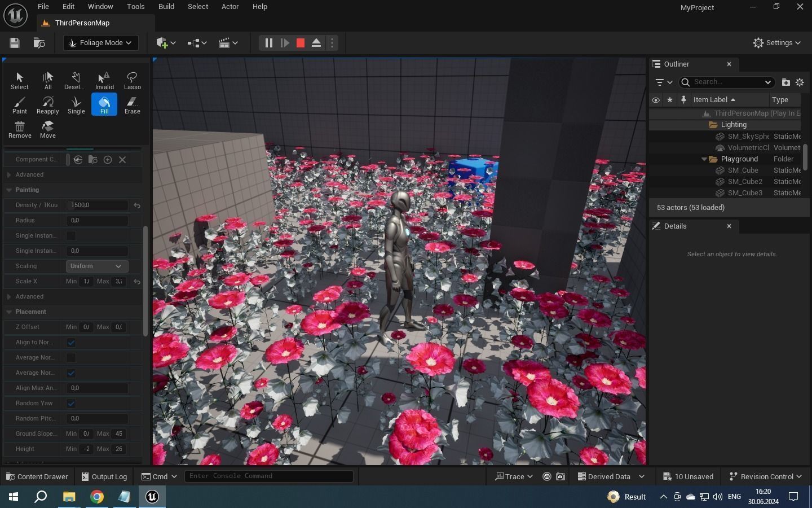Choose the Reapply foliage tool
The height and width of the screenshot is (508, 812).
coord(48,105)
